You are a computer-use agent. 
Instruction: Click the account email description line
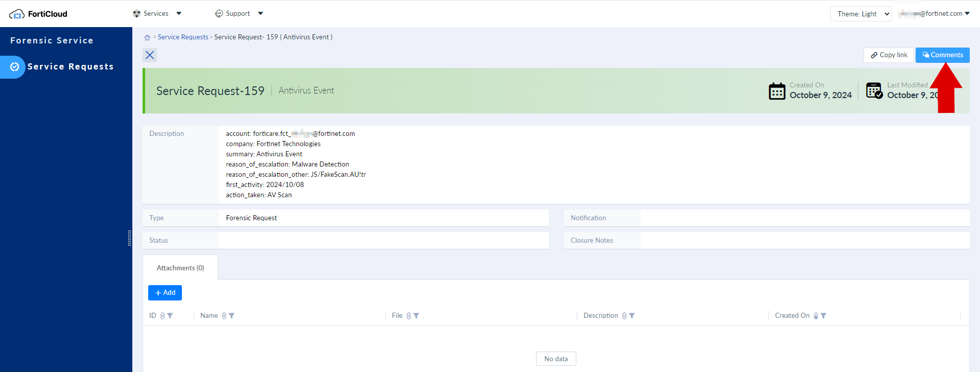[290, 134]
